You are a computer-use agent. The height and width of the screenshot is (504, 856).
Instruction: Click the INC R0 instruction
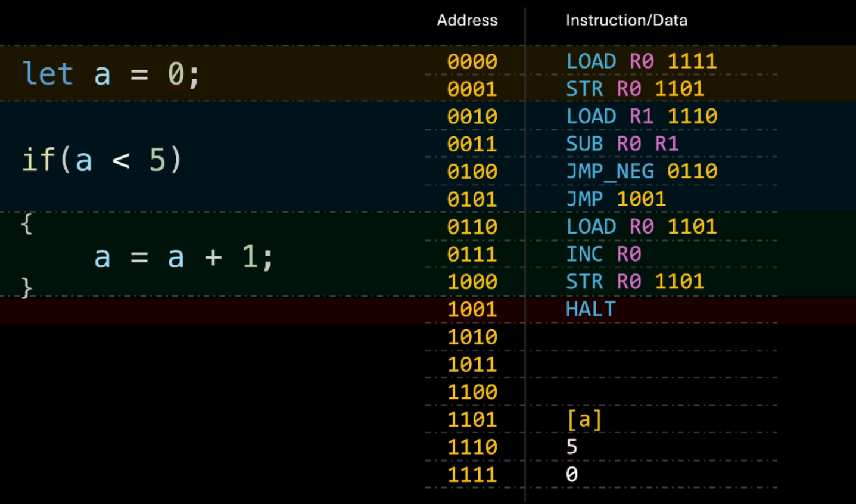603,254
